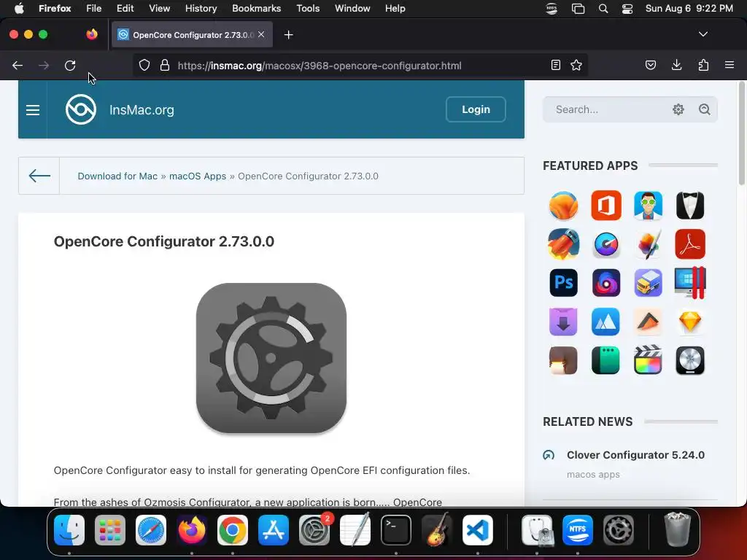The width and height of the screenshot is (747, 560).
Task: View site security lock information
Action: (x=165, y=65)
